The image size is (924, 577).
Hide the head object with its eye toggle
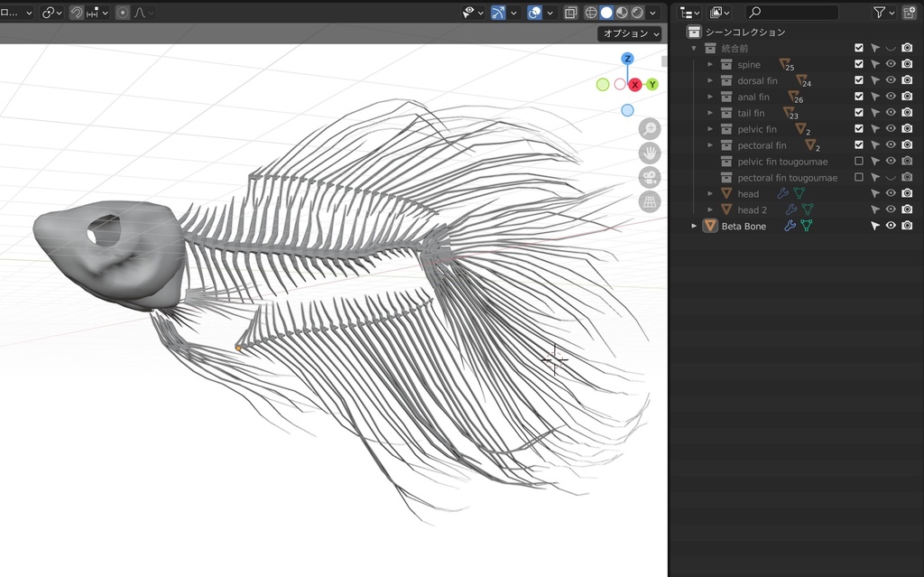click(890, 193)
